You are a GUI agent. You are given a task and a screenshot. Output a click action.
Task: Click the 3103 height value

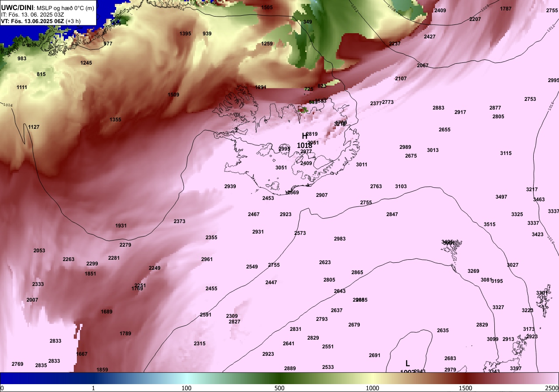(401, 186)
